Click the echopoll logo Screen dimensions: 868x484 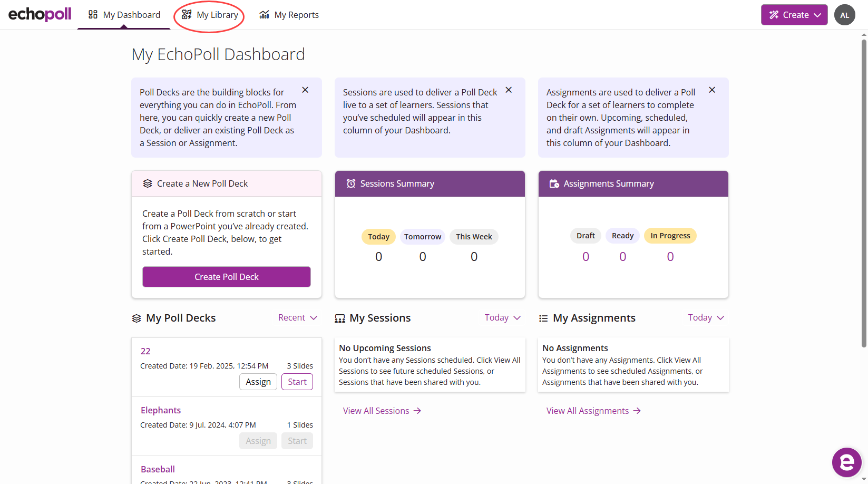point(40,14)
